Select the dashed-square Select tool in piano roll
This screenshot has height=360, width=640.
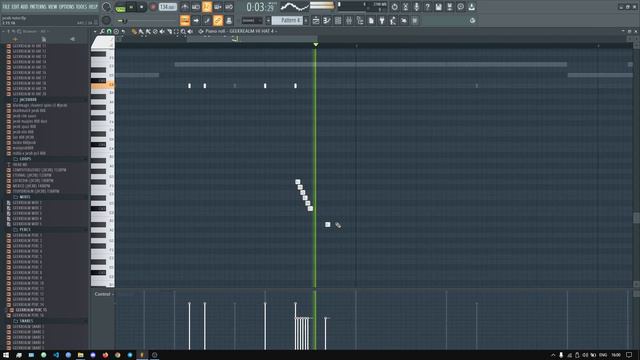(176, 31)
